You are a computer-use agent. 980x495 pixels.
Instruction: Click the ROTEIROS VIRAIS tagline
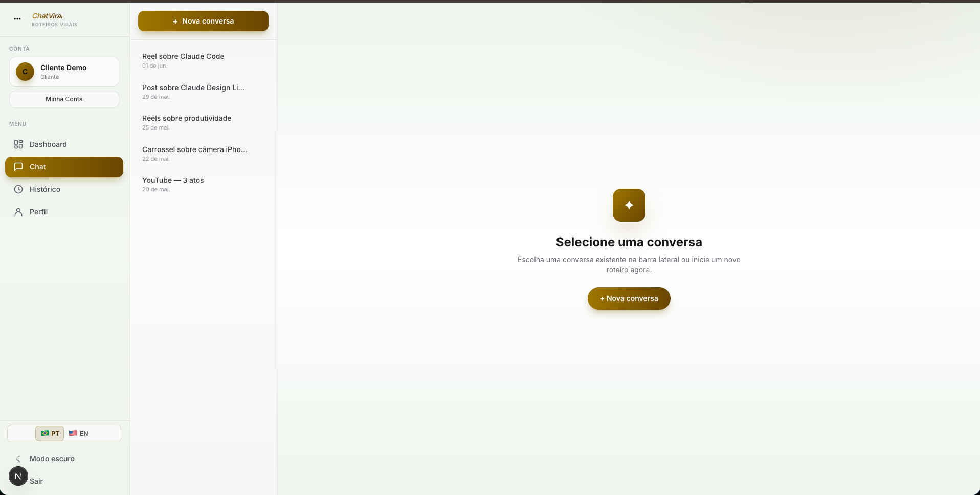tap(55, 25)
